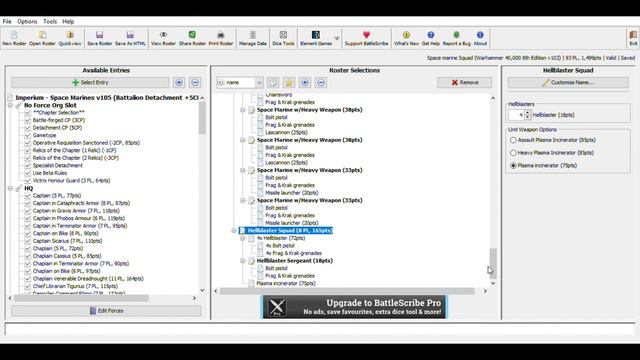Collapse the Hellblaster Sergeant node

[242, 261]
